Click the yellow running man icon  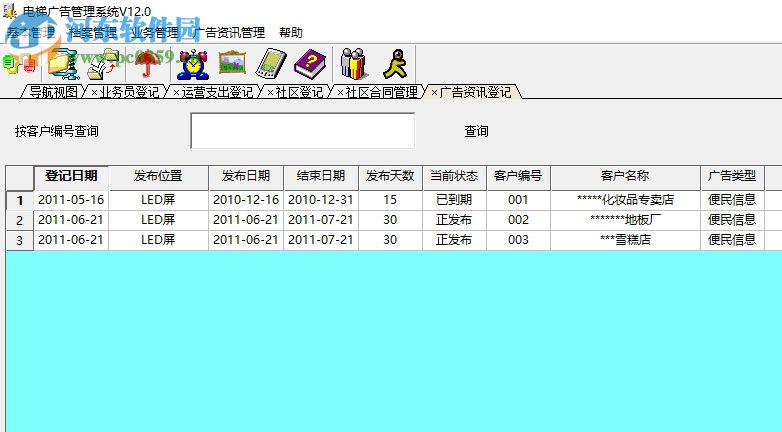point(395,64)
